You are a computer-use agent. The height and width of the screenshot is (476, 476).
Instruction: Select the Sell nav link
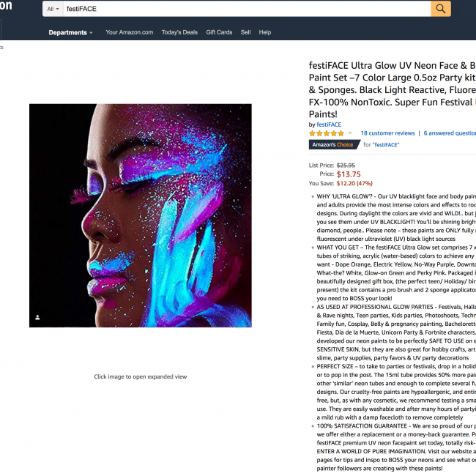click(x=245, y=32)
